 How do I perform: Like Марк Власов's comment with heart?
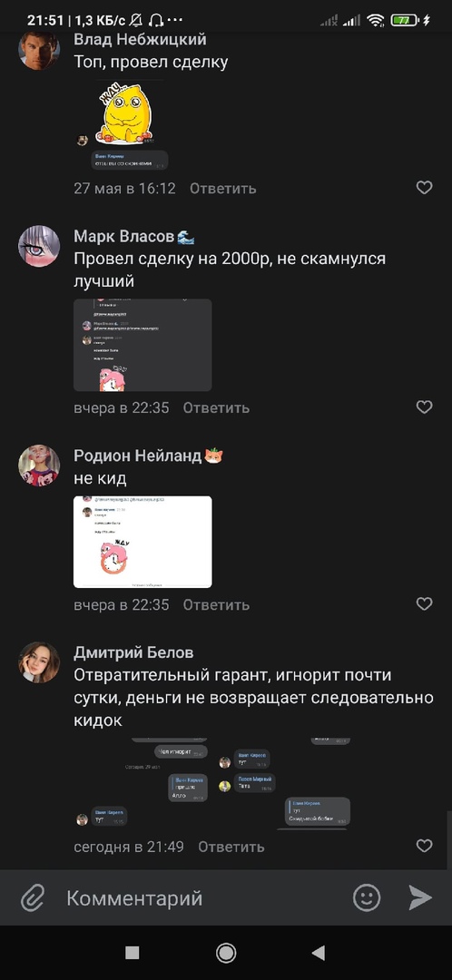[425, 407]
